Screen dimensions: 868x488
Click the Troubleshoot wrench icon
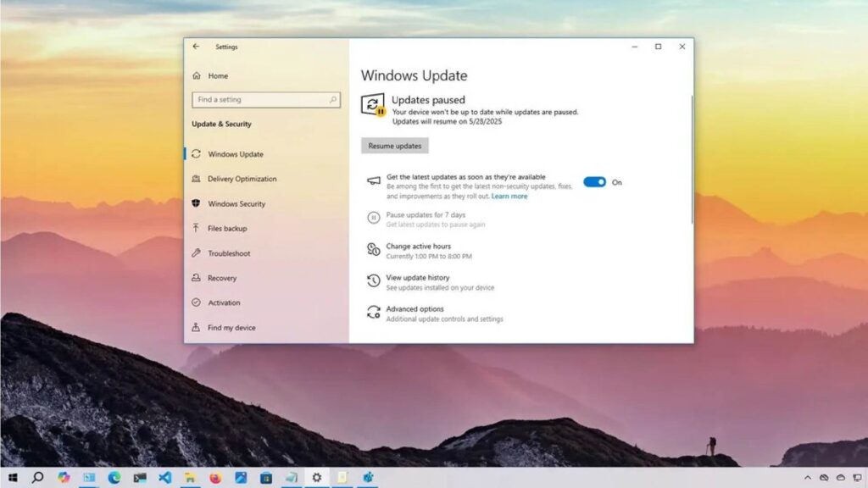(x=196, y=253)
